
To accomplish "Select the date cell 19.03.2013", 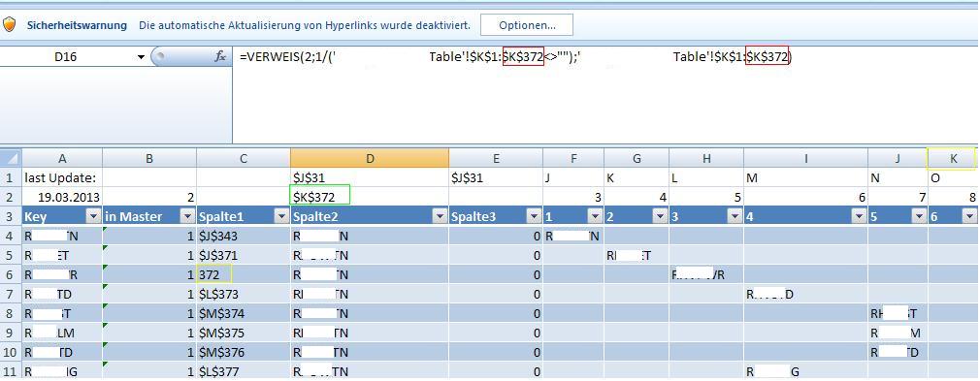I will 62,198.
